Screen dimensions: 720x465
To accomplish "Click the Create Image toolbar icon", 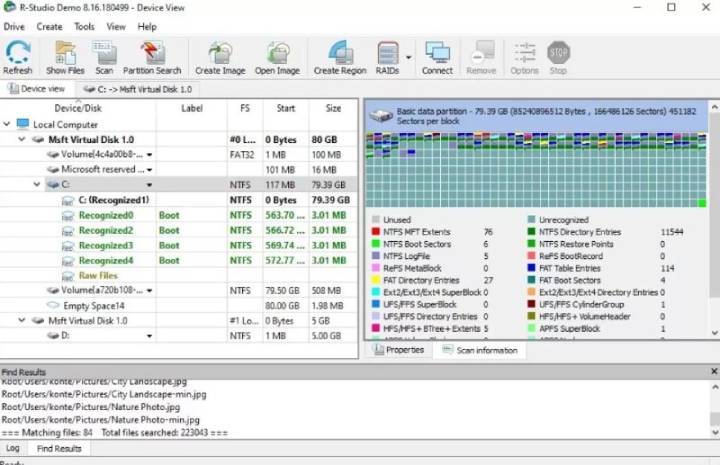I will pos(220,57).
